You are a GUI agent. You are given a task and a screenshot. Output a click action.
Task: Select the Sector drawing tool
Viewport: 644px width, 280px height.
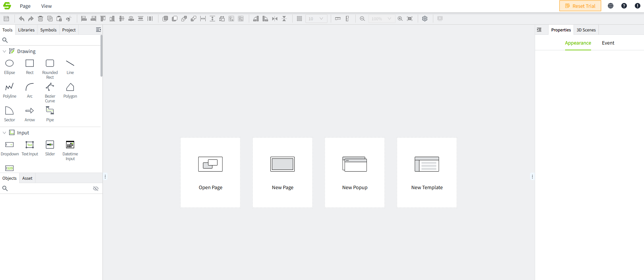point(9,114)
